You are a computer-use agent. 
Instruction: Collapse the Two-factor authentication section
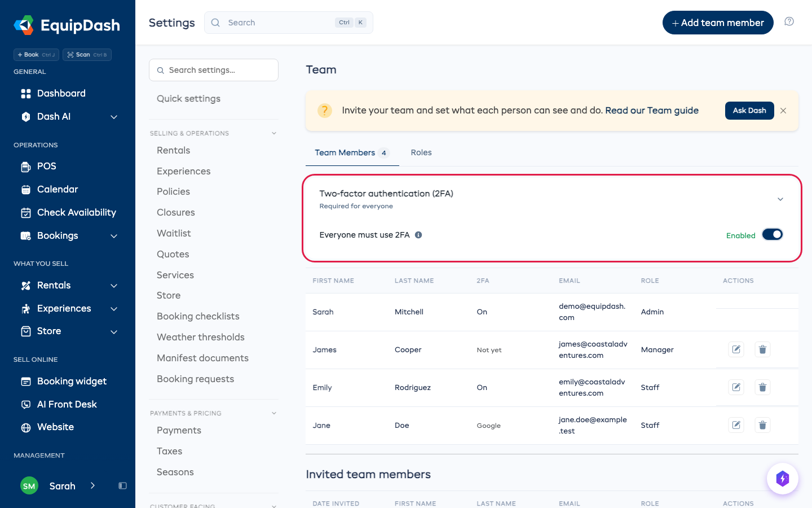click(x=780, y=199)
